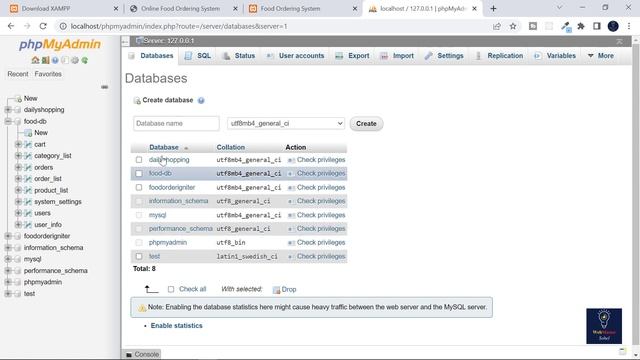The width and height of the screenshot is (640, 360).
Task: Click Database name input field
Action: coord(176,123)
